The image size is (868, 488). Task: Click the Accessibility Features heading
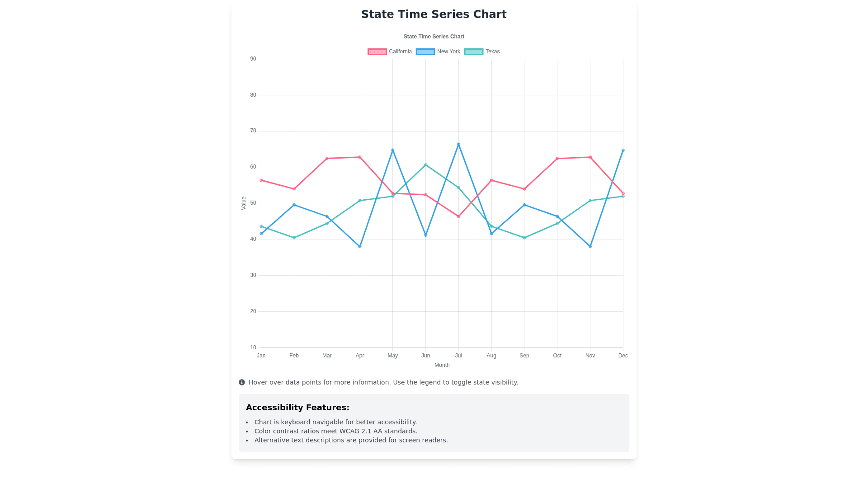(297, 408)
